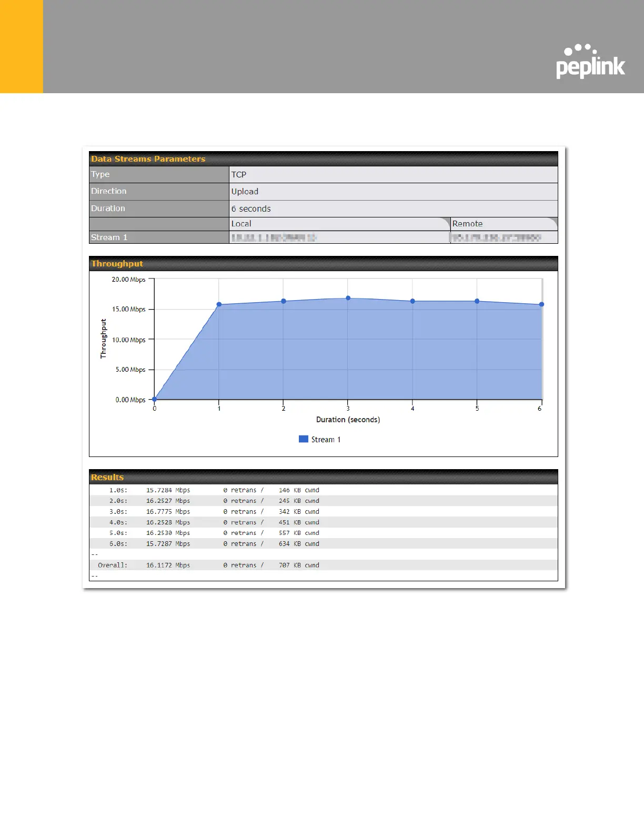Image resolution: width=644 pixels, height=834 pixels.
Task: Click the data point at 4 seconds
Action: pyautogui.click(x=412, y=301)
